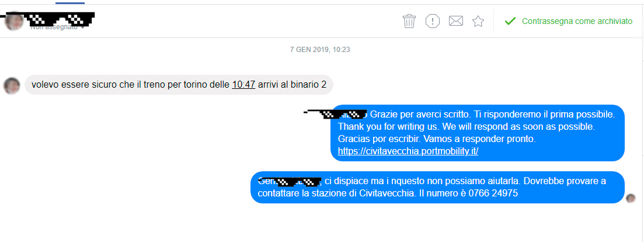
Task: Select the 'Contrassegna come archiviato' label
Action: tap(577, 22)
